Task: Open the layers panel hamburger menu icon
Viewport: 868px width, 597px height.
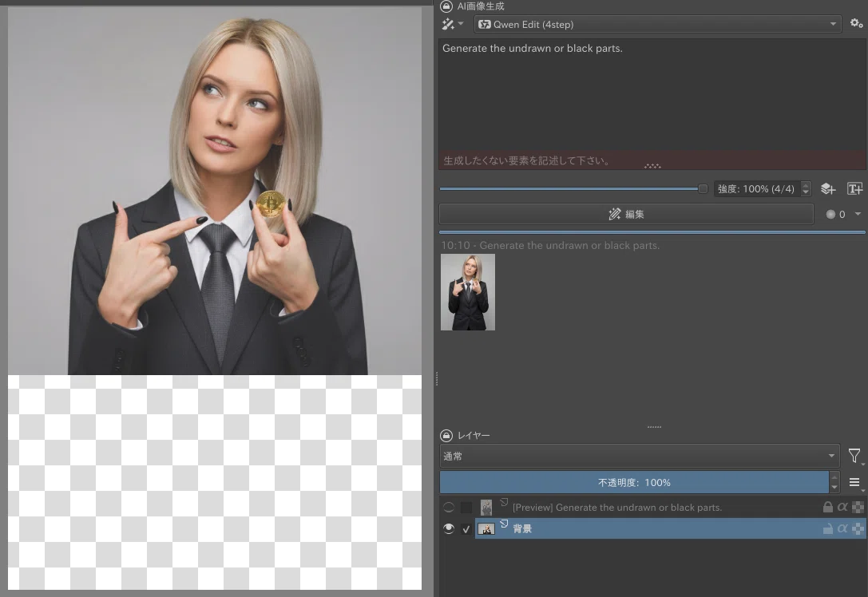Action: (x=854, y=483)
